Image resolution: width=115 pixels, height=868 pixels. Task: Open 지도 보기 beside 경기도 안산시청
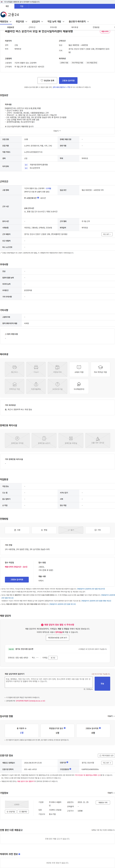point(107,763)
